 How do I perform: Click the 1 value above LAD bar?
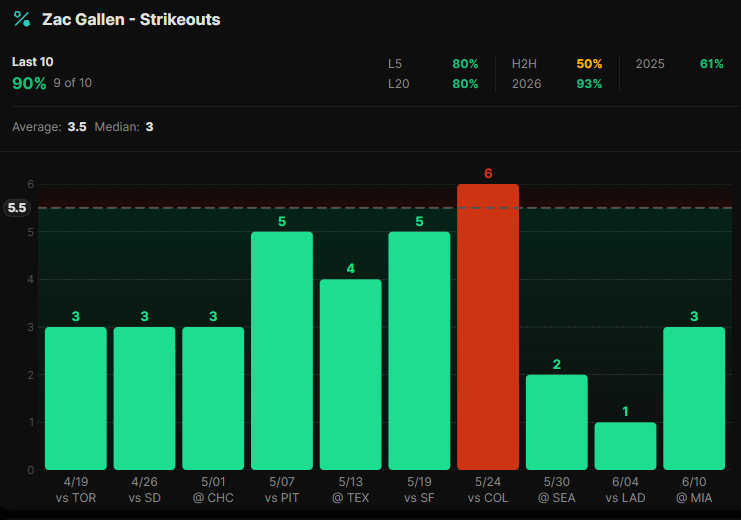pyautogui.click(x=625, y=411)
